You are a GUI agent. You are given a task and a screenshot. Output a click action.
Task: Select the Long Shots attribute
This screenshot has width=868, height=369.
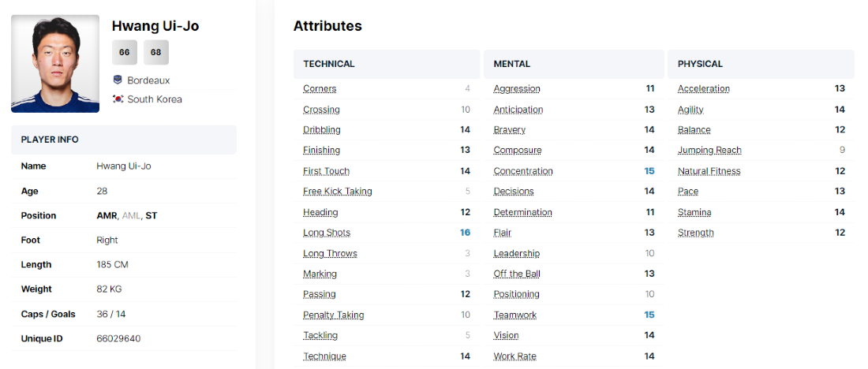[x=327, y=233]
